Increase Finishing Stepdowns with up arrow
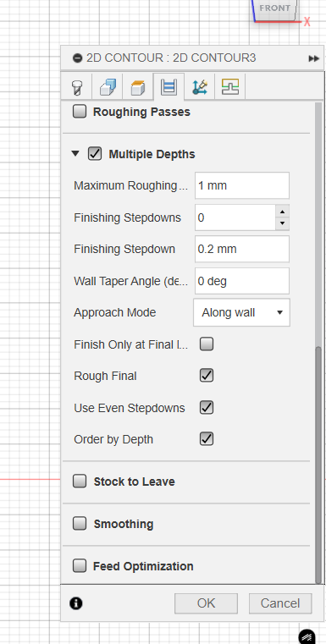The width and height of the screenshot is (326, 644). click(282, 212)
